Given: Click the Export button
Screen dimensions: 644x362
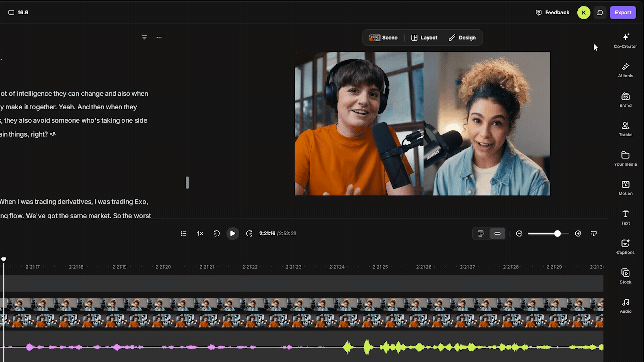Looking at the screenshot, I should coord(623,13).
